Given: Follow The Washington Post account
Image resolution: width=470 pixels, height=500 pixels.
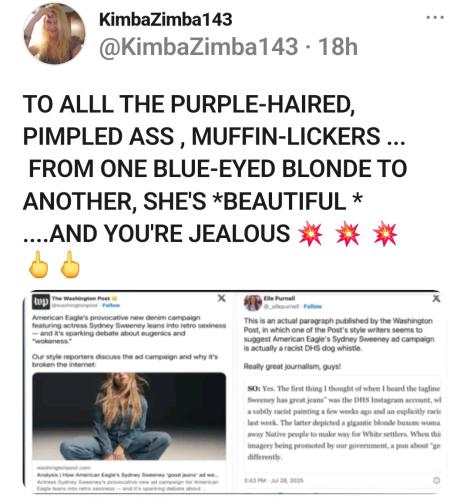Looking at the screenshot, I should [111, 305].
